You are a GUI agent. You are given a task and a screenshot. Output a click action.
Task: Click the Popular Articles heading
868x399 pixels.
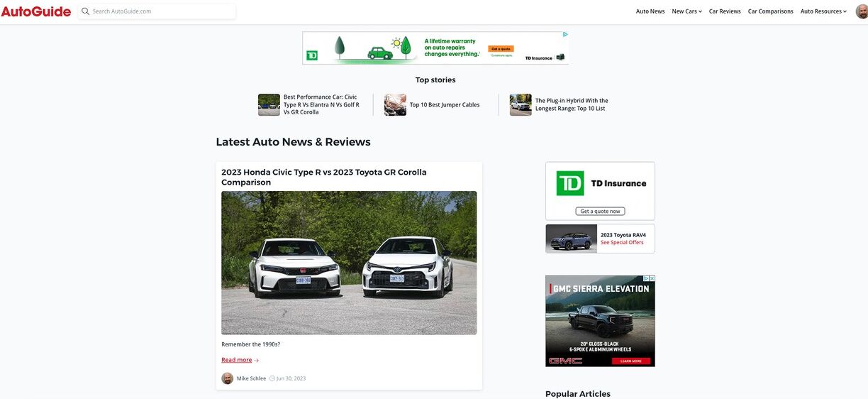click(578, 394)
